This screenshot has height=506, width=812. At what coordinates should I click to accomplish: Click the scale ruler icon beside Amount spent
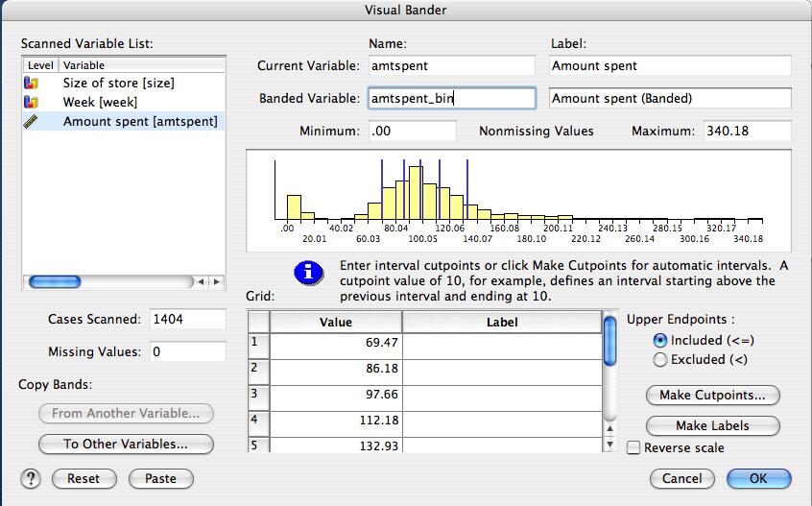tap(31, 121)
